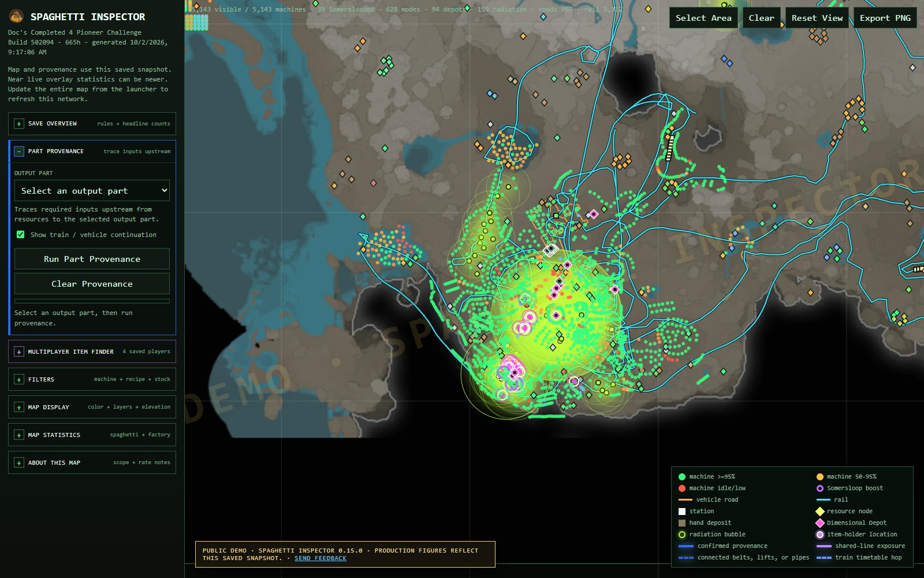
Task: Collapse the Part Provenance section
Action: click(x=92, y=151)
